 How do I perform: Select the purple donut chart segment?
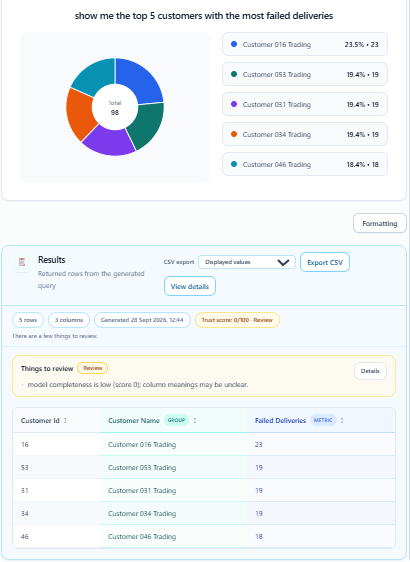tap(109, 143)
